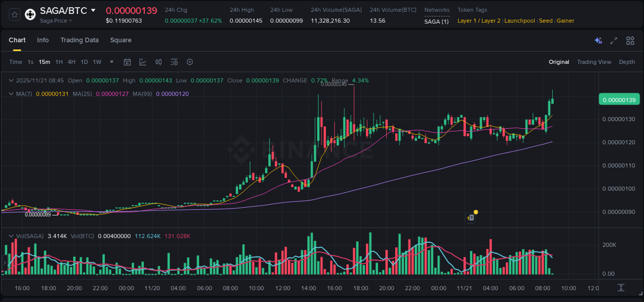This screenshot has height=302, width=644.
Task: Select the 1H timeframe
Action: [59, 62]
